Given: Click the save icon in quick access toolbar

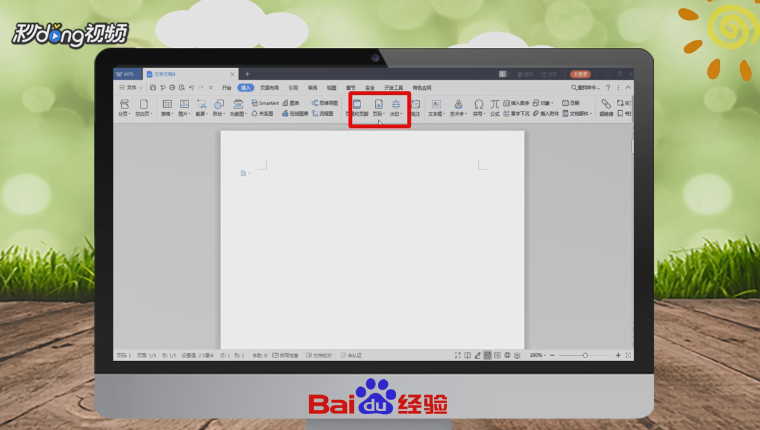Looking at the screenshot, I should 153,88.
